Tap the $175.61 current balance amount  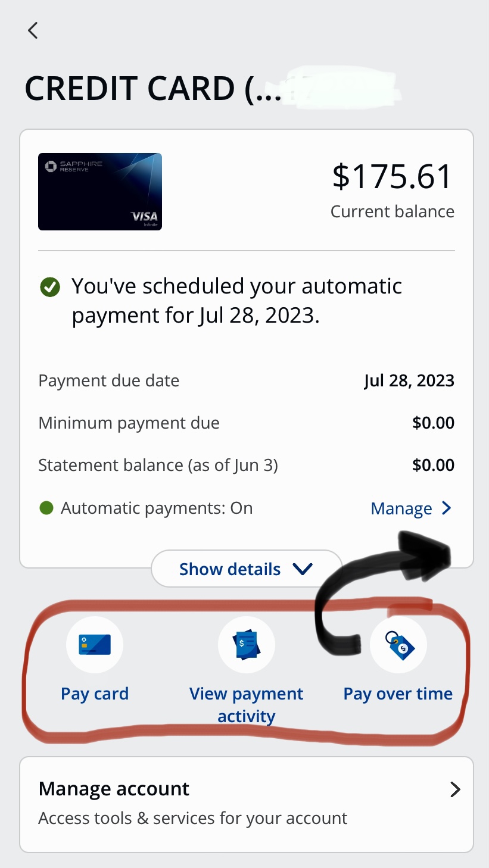393,177
